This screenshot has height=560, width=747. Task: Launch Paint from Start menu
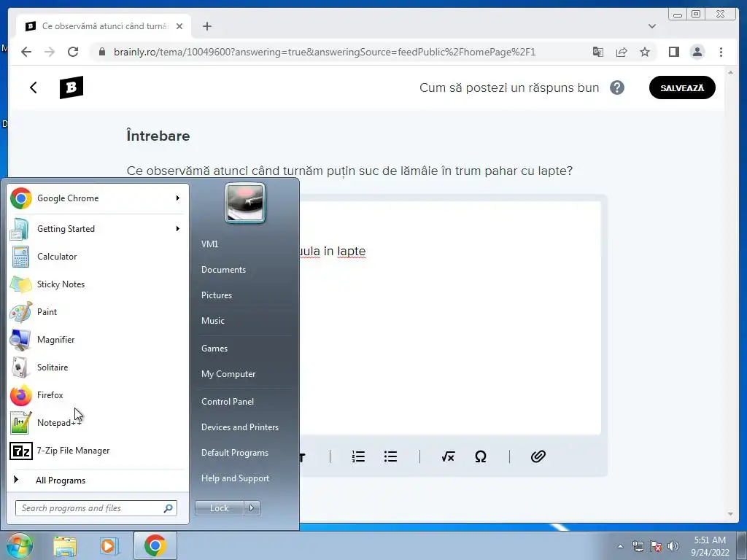pos(98,312)
